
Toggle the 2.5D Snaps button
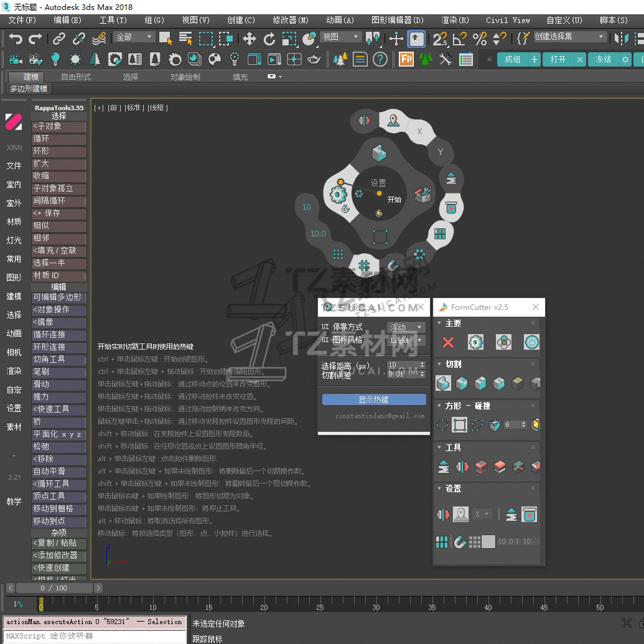point(439,39)
